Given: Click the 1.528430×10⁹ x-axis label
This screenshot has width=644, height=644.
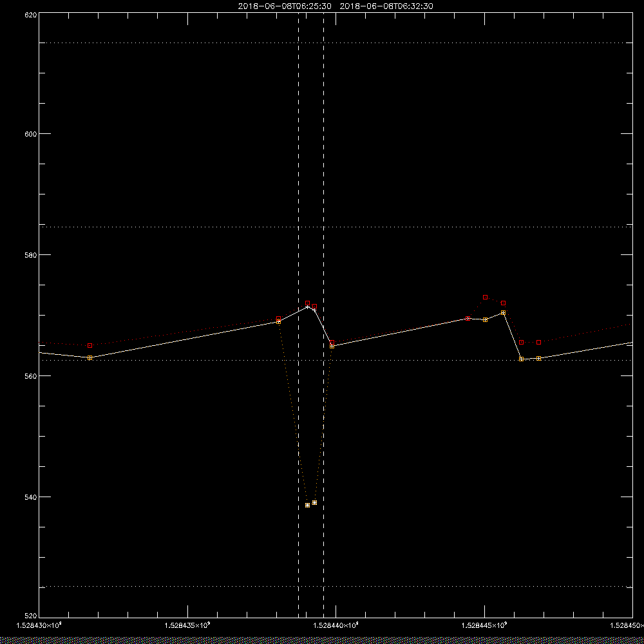Looking at the screenshot, I should pyautogui.click(x=39, y=625).
